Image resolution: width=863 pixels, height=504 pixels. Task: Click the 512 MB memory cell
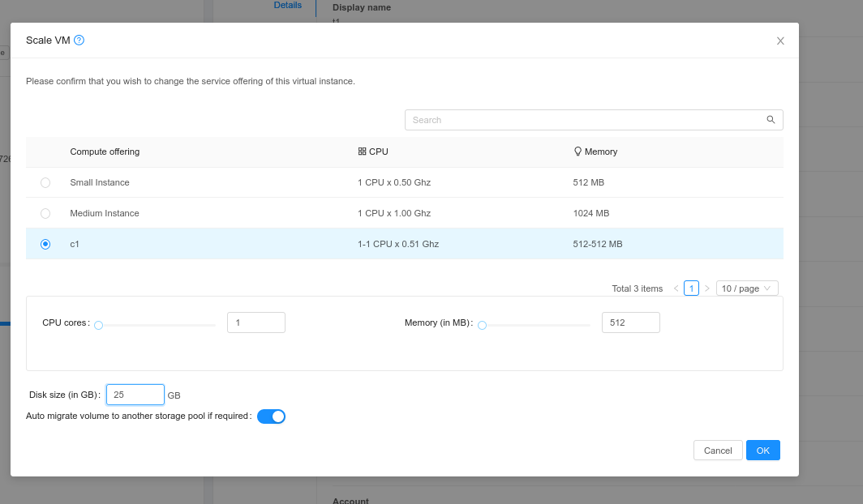[x=588, y=182]
